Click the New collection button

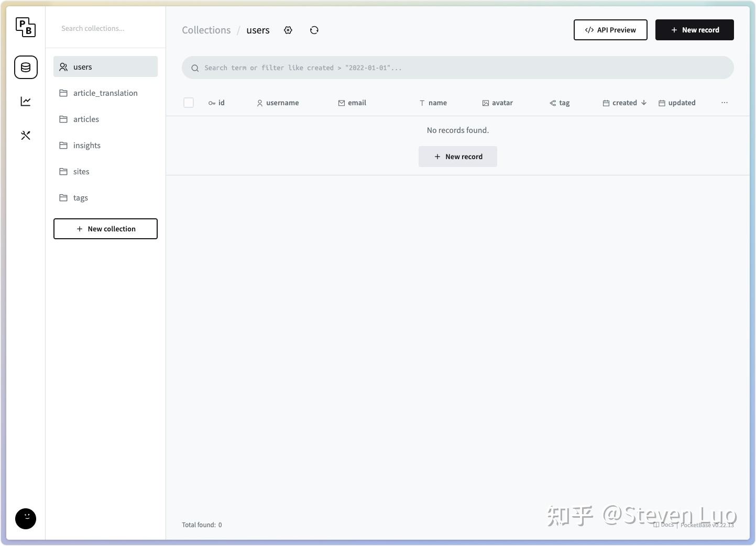tap(105, 229)
